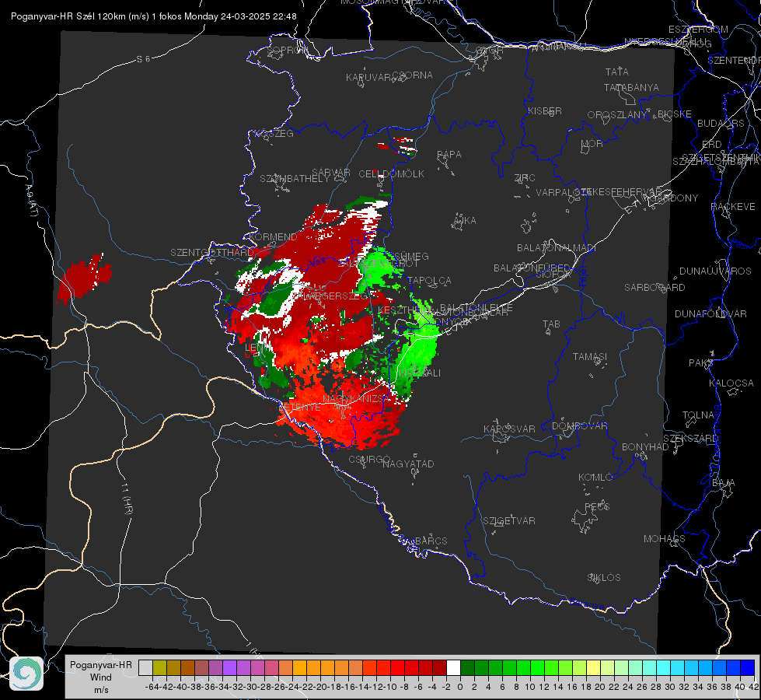Pick the dark green 0 to 2 swatch

point(467,668)
